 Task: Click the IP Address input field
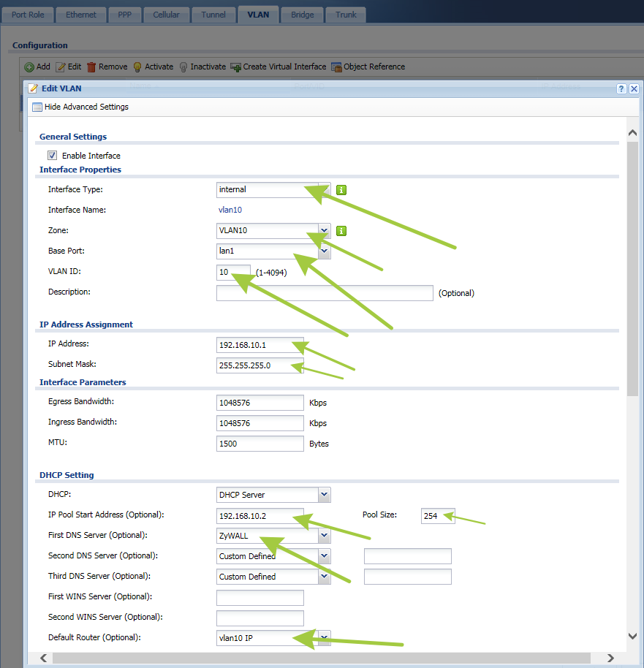coord(260,345)
